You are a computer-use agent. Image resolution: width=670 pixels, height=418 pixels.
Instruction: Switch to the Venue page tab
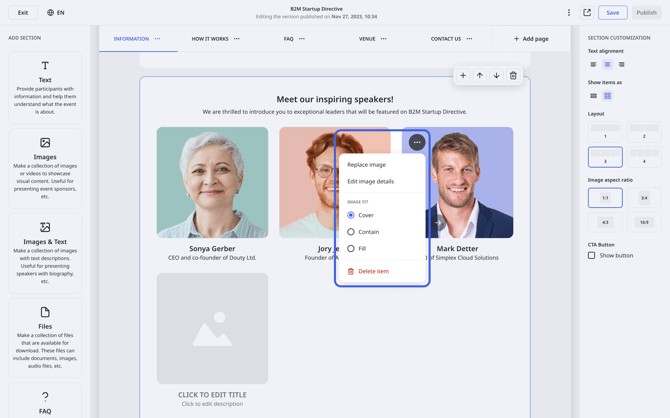[x=367, y=38]
